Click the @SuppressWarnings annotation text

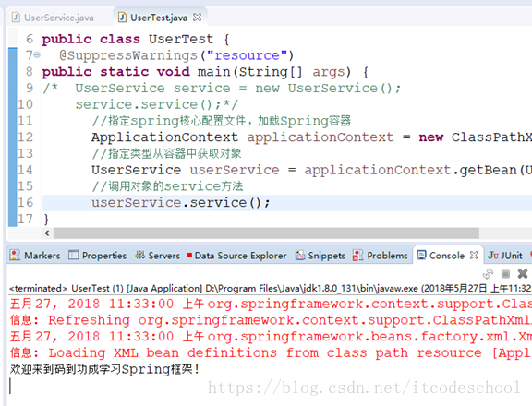(128, 55)
